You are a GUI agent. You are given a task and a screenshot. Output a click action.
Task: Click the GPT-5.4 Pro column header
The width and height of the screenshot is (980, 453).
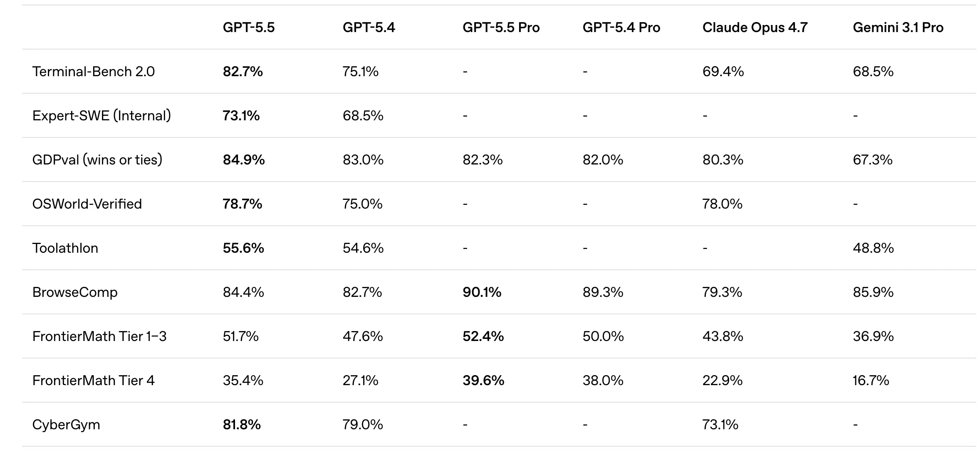pyautogui.click(x=621, y=27)
